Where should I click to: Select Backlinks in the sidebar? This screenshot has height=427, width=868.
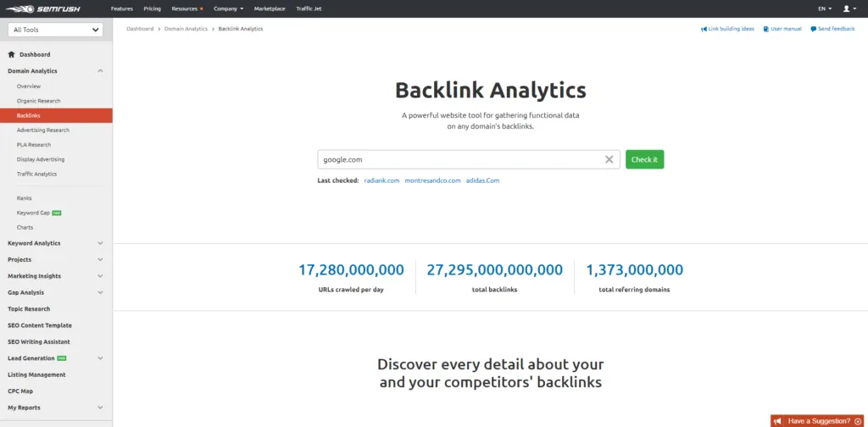(x=56, y=115)
